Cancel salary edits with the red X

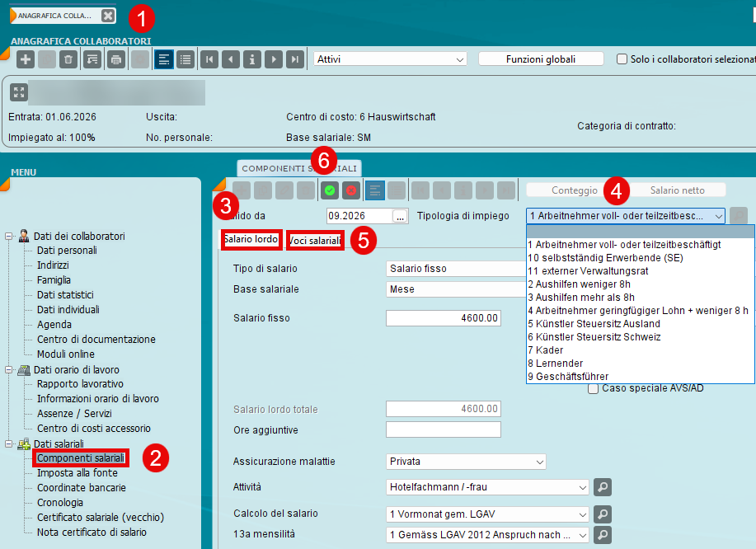tap(351, 190)
